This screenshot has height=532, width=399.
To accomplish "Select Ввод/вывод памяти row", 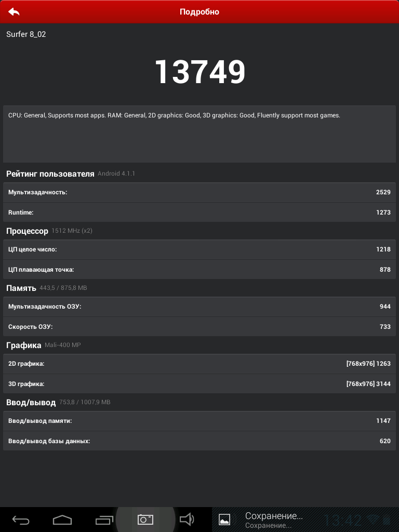I will [x=199, y=421].
